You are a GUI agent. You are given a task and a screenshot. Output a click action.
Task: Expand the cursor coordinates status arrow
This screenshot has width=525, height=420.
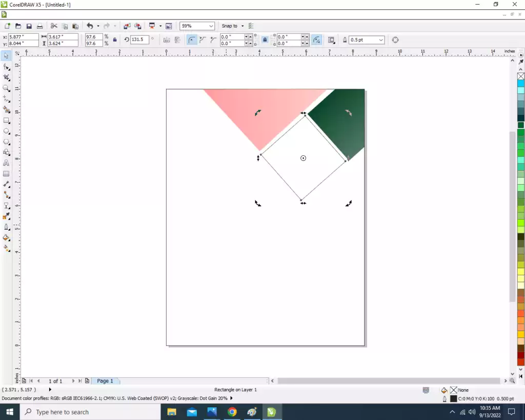tap(50, 390)
